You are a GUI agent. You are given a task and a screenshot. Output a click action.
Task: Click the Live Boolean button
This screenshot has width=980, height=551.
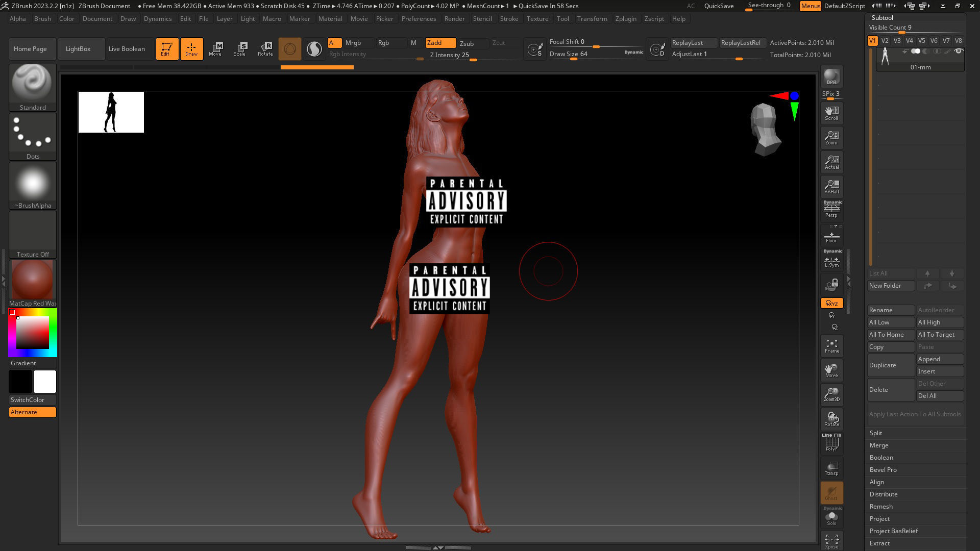tap(130, 49)
